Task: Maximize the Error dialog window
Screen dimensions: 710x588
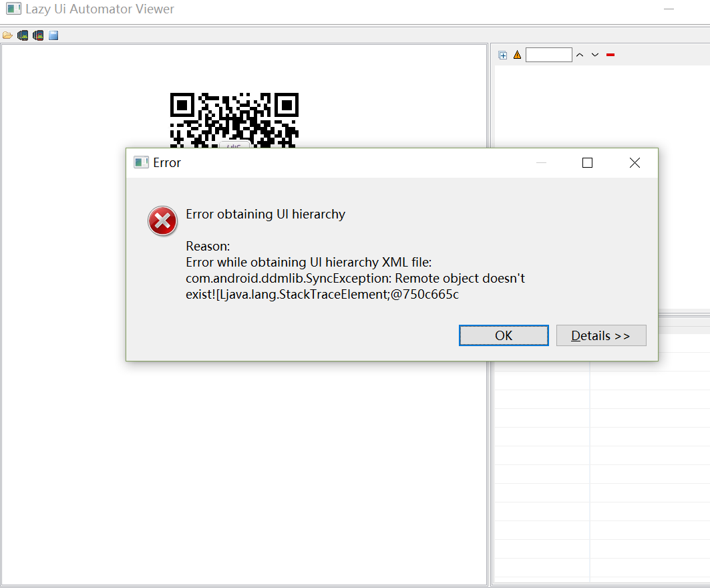Action: pos(587,163)
